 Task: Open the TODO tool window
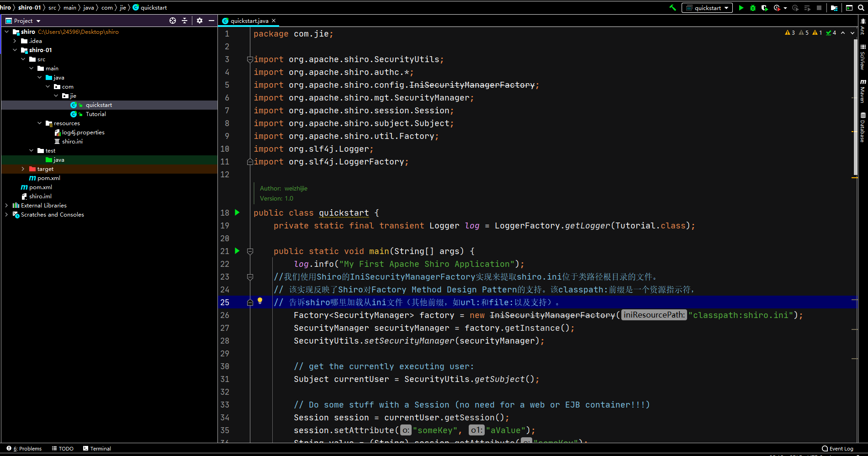[63, 449]
